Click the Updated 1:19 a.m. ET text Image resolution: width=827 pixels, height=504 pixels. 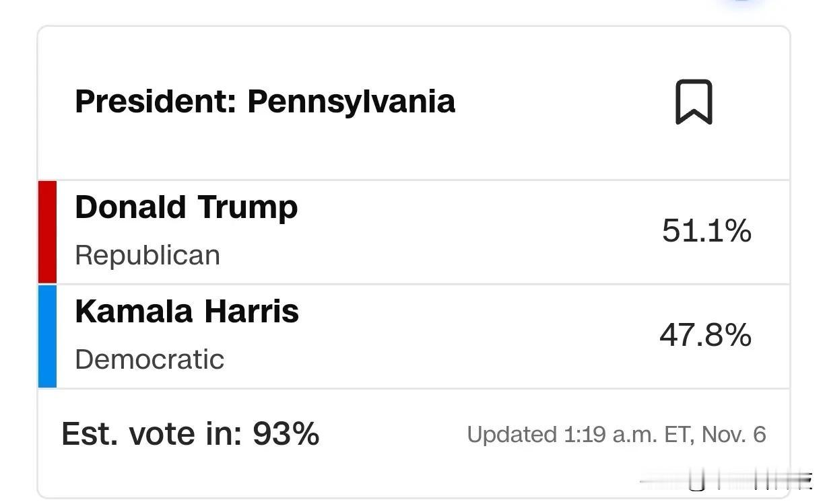(578, 435)
